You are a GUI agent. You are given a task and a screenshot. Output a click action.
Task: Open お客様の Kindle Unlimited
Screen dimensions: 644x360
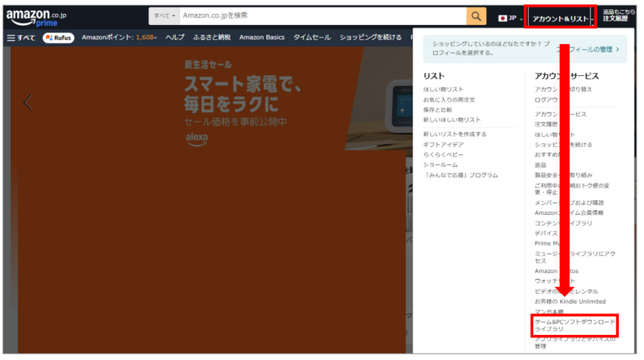(x=570, y=302)
